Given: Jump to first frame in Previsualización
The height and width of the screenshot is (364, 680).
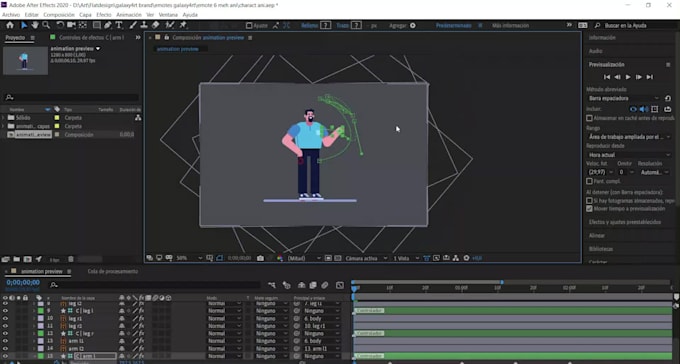Looking at the screenshot, I should pos(607,77).
